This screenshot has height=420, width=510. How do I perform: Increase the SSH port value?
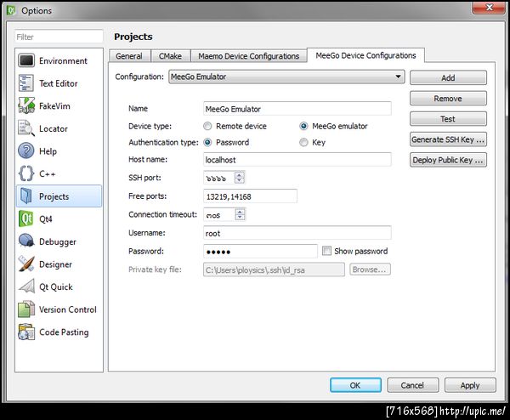[x=240, y=174]
